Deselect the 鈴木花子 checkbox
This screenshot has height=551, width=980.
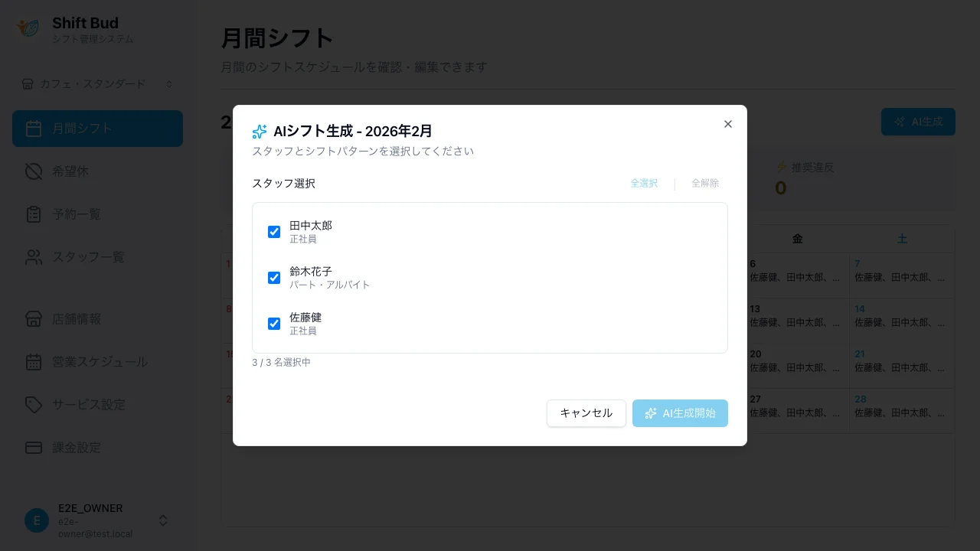click(274, 278)
